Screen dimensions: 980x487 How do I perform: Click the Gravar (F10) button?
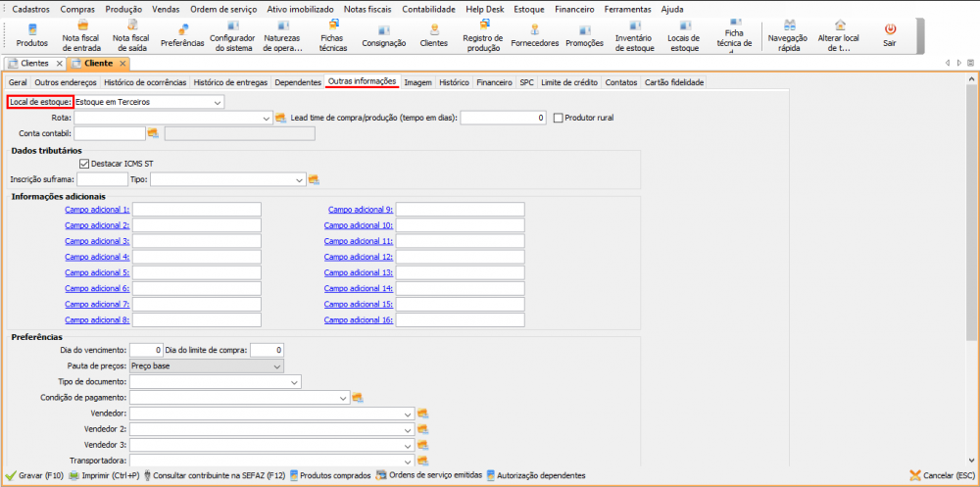[35, 475]
